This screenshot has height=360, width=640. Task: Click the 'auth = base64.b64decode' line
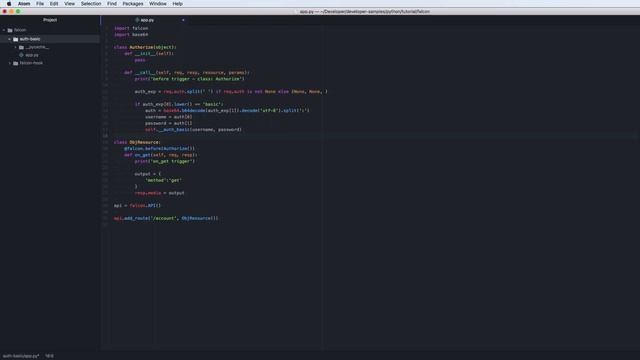(227, 111)
